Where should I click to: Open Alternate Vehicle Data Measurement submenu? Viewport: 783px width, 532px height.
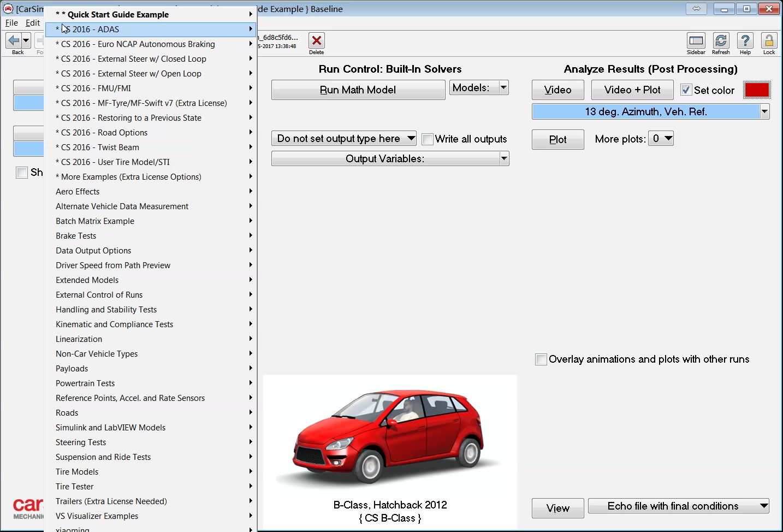tap(151, 206)
